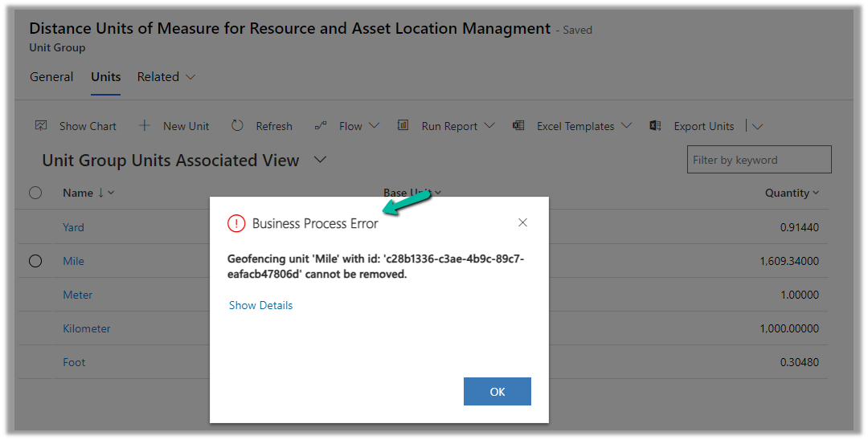The width and height of the screenshot is (868, 440).
Task: Click the Excel Templates icon
Action: tap(518, 126)
